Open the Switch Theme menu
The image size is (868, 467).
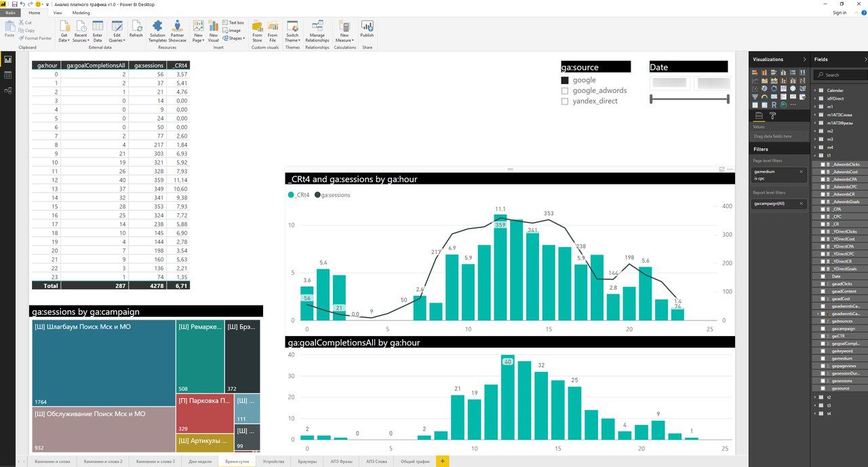(292, 31)
